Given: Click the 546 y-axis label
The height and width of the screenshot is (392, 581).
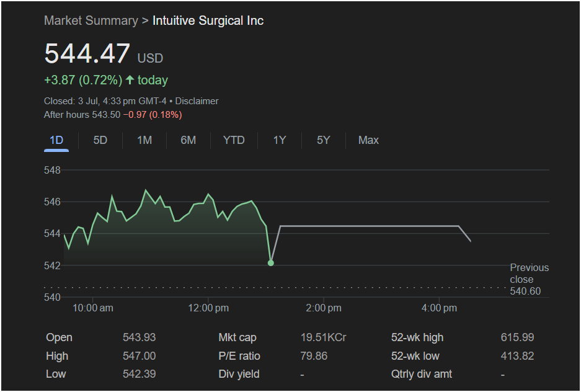Looking at the screenshot, I should click(x=52, y=202).
